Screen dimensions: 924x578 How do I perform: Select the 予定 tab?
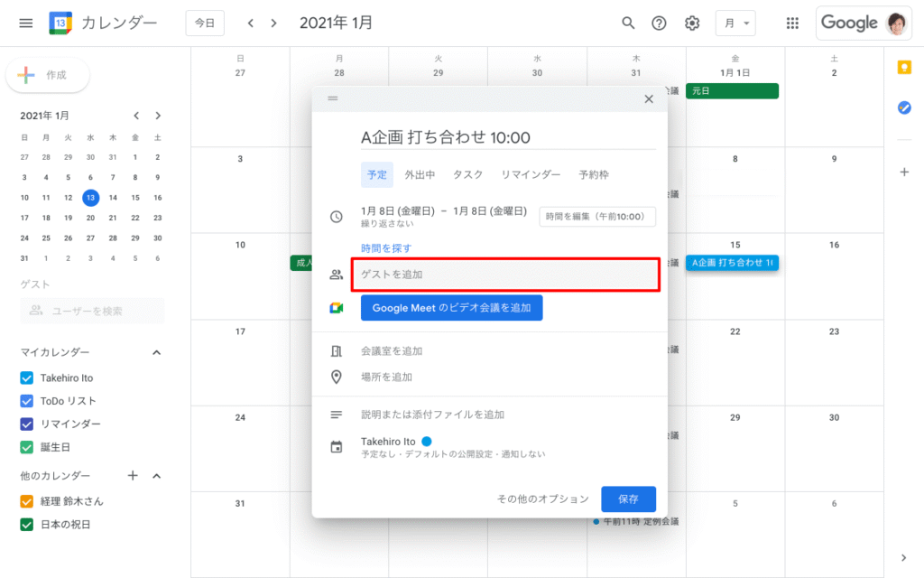pos(377,174)
